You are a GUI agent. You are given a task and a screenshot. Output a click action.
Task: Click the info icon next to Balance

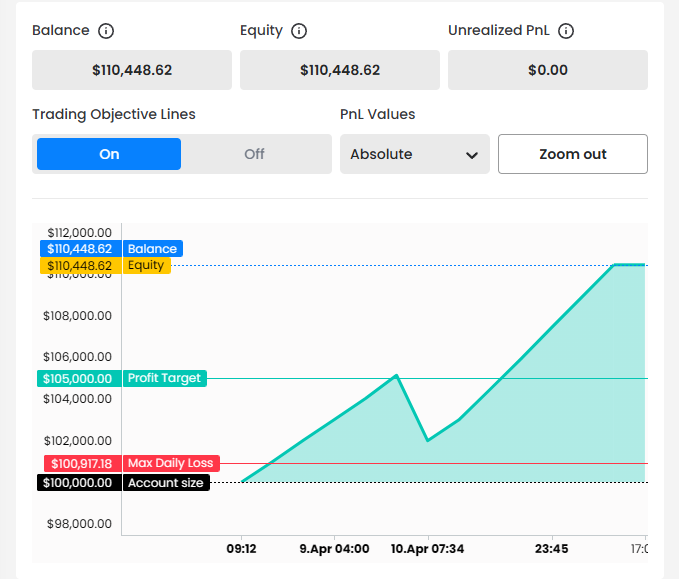point(107,31)
